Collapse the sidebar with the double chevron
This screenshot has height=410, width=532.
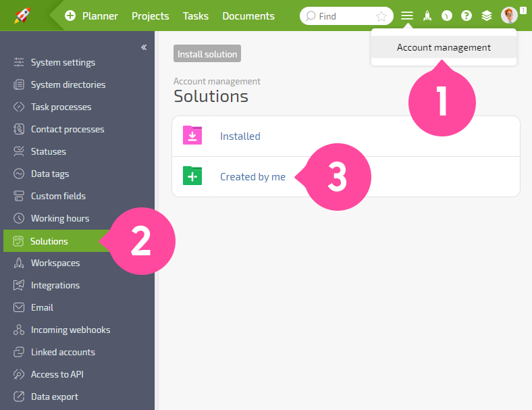144,47
